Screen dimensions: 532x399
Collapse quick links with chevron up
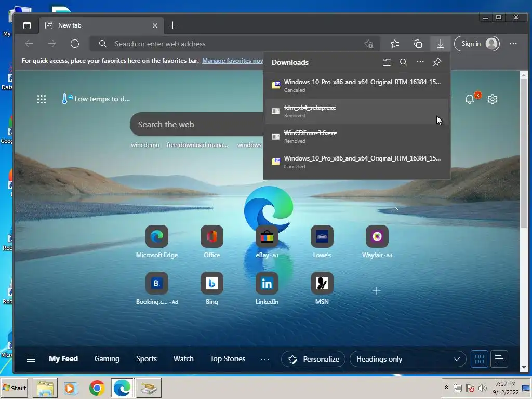coord(395,209)
